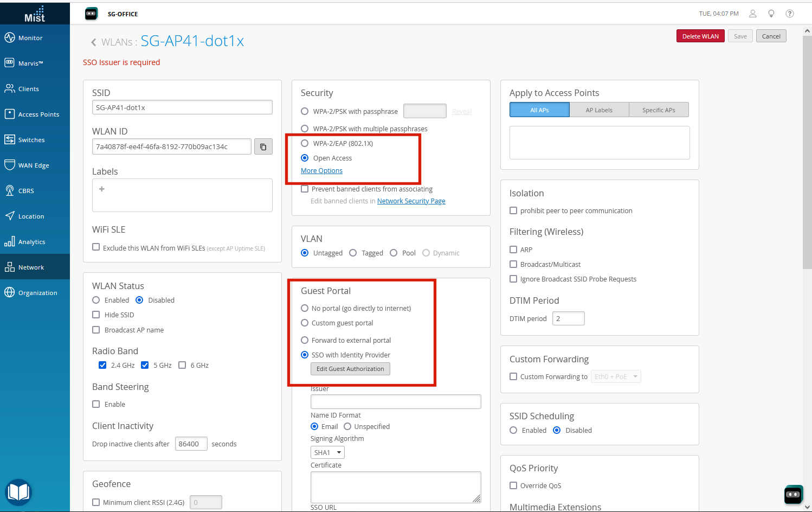
Task: Open the SG-OFFICE site selector
Action: coord(123,14)
